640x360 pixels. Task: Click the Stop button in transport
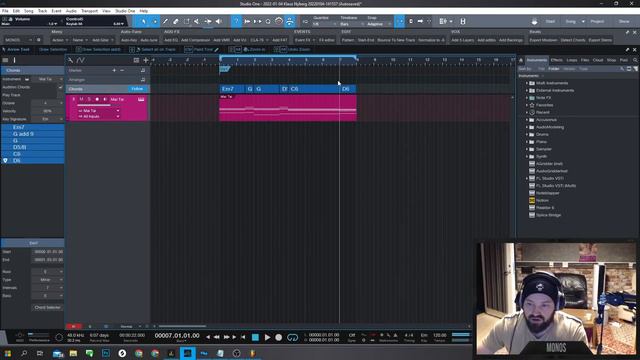255,337
